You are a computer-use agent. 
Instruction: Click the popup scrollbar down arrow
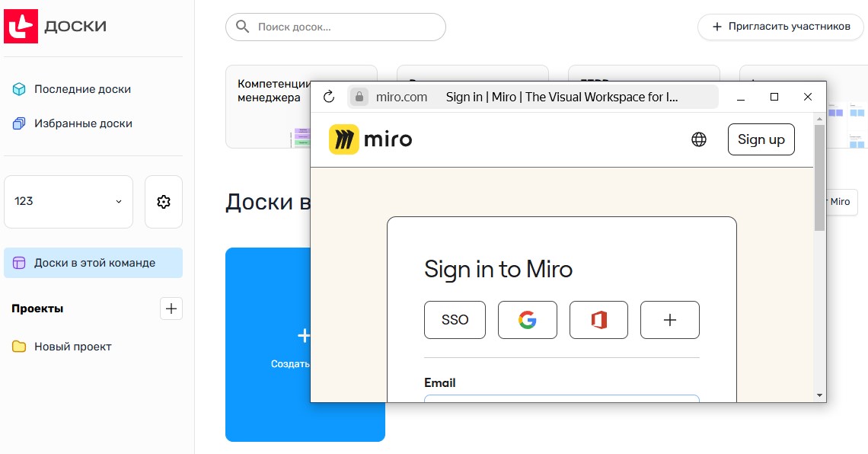click(x=820, y=395)
